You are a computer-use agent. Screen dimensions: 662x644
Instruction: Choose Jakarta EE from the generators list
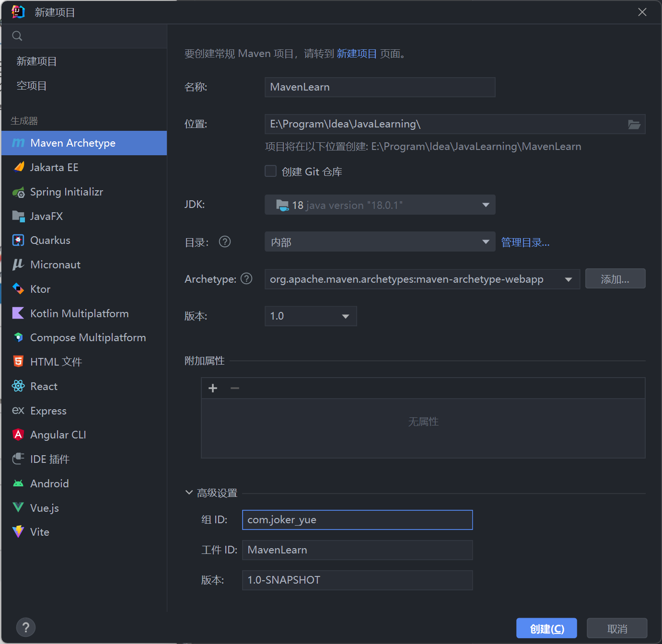54,168
